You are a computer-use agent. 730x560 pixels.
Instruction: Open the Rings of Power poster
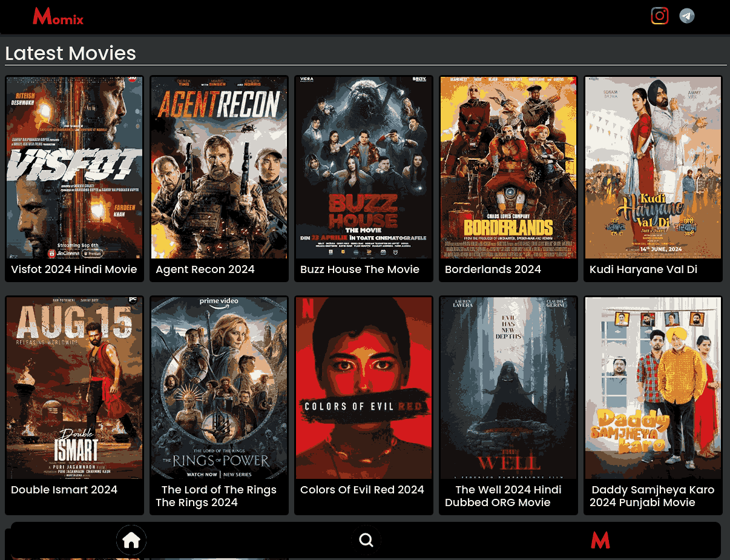[219, 387]
